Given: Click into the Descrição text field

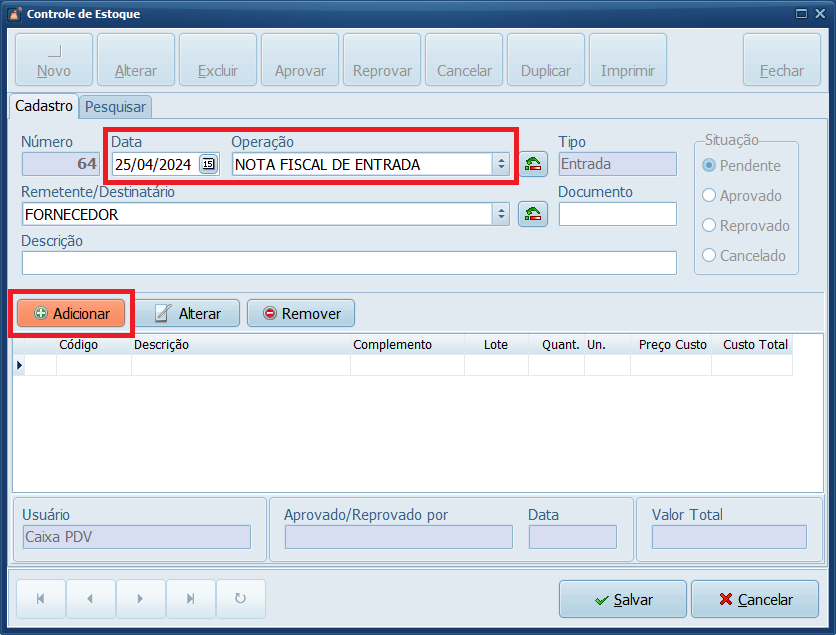Looking at the screenshot, I should tap(349, 262).
